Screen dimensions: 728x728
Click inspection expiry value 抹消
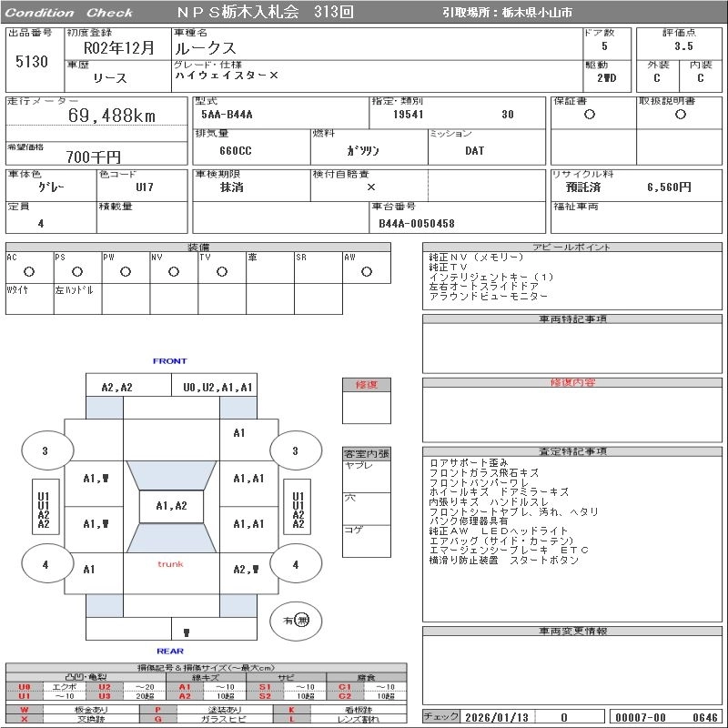pos(232,187)
